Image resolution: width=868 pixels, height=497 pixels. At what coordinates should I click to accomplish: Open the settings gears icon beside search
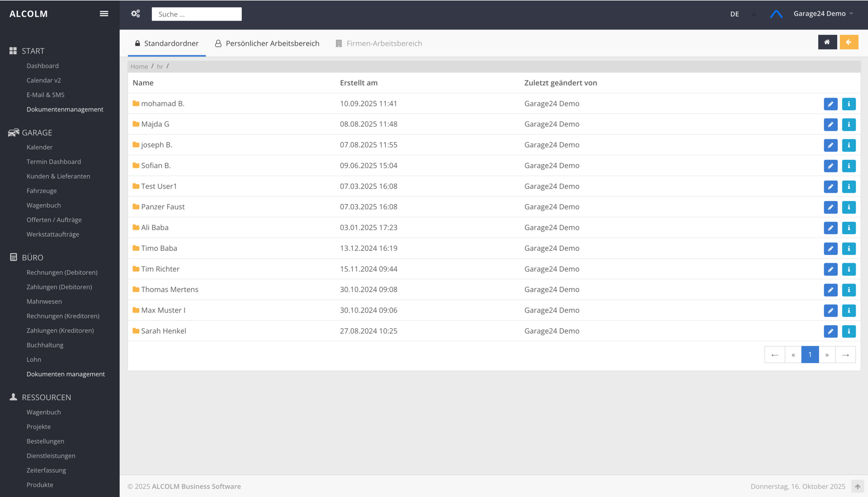coord(135,14)
